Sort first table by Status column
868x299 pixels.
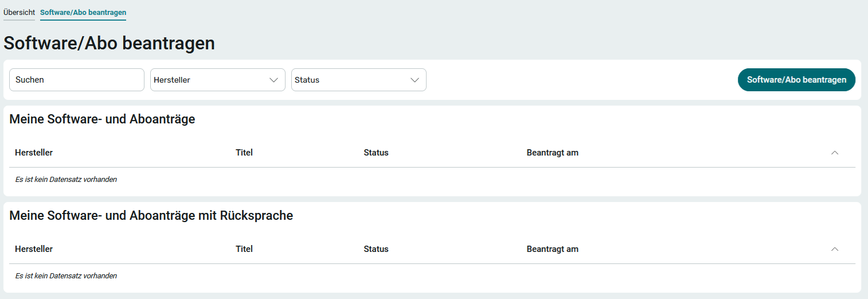click(x=376, y=153)
